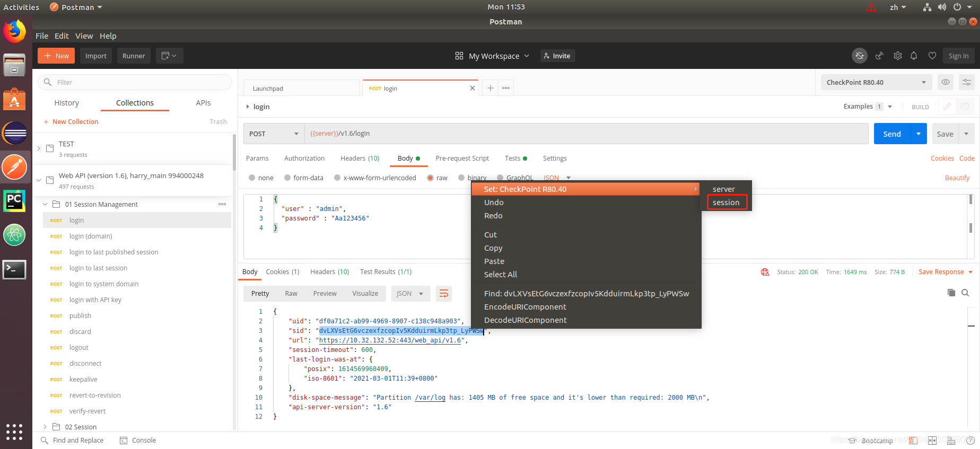Toggle the response word-wrap icon
The height and width of the screenshot is (449, 980).
444,294
